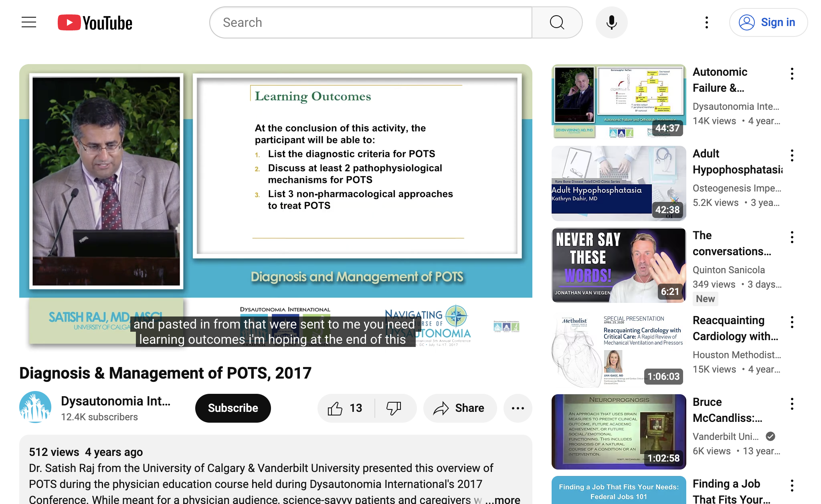This screenshot has height=504, width=821.
Task: Click video title Diagnosis & Management of POTS, 2017
Action: pos(165,373)
